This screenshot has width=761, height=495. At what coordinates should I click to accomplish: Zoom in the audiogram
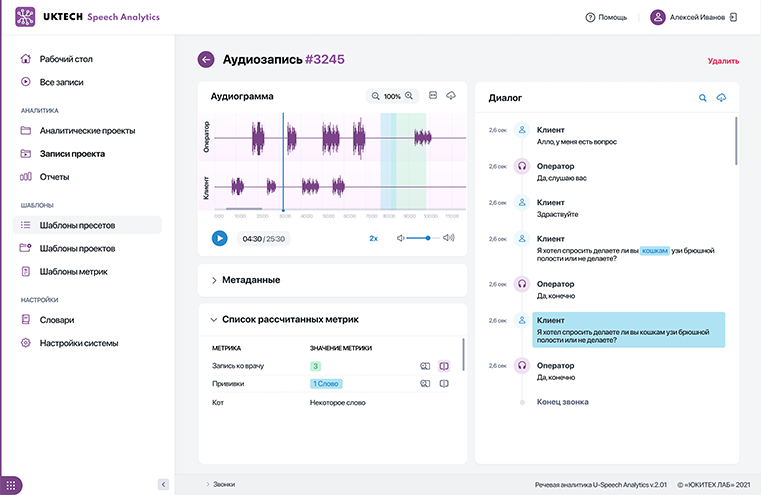(409, 96)
